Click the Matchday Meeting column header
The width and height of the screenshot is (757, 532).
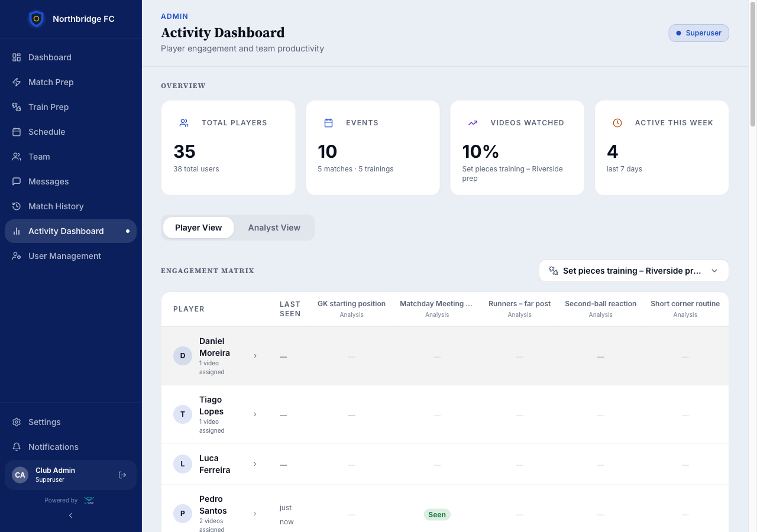pyautogui.click(x=437, y=309)
